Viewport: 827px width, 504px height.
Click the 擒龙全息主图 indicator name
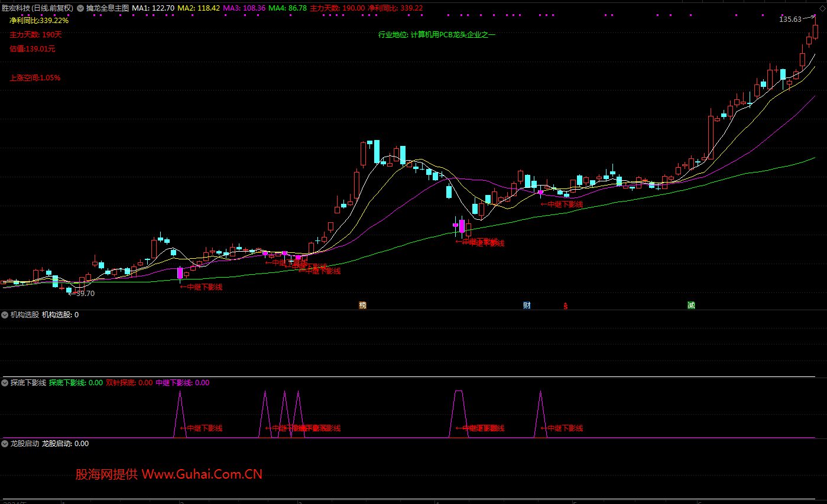(107, 8)
